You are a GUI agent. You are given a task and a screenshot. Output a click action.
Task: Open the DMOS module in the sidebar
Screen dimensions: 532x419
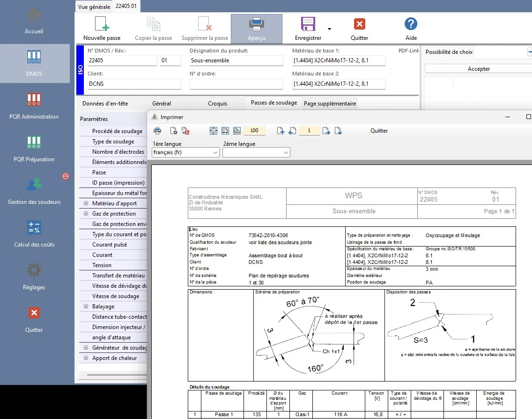click(x=34, y=63)
